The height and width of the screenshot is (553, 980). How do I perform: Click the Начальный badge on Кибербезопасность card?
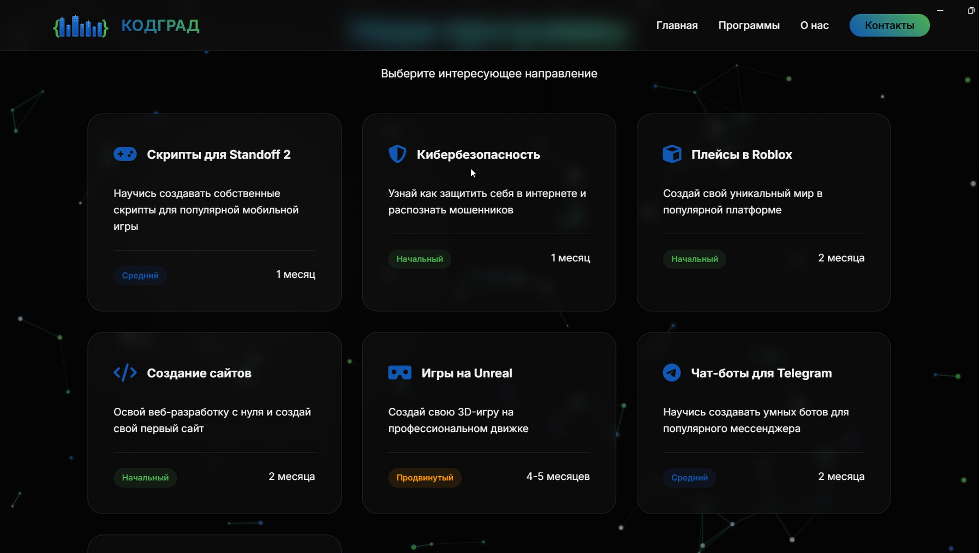click(x=420, y=259)
